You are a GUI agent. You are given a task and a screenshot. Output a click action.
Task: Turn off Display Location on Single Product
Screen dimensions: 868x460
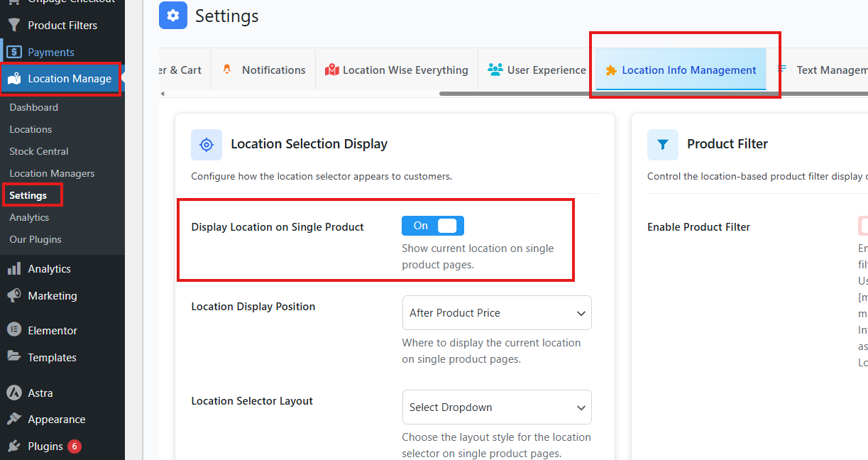(x=432, y=226)
